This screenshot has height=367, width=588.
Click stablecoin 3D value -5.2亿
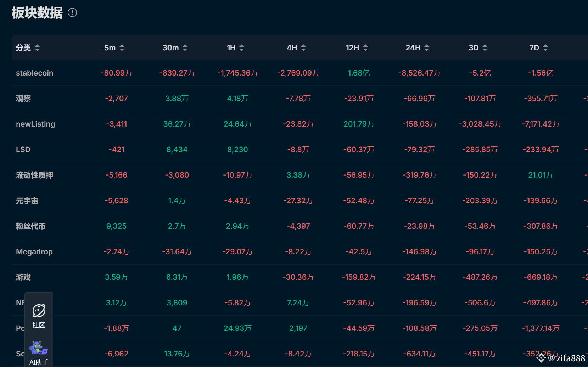click(480, 73)
